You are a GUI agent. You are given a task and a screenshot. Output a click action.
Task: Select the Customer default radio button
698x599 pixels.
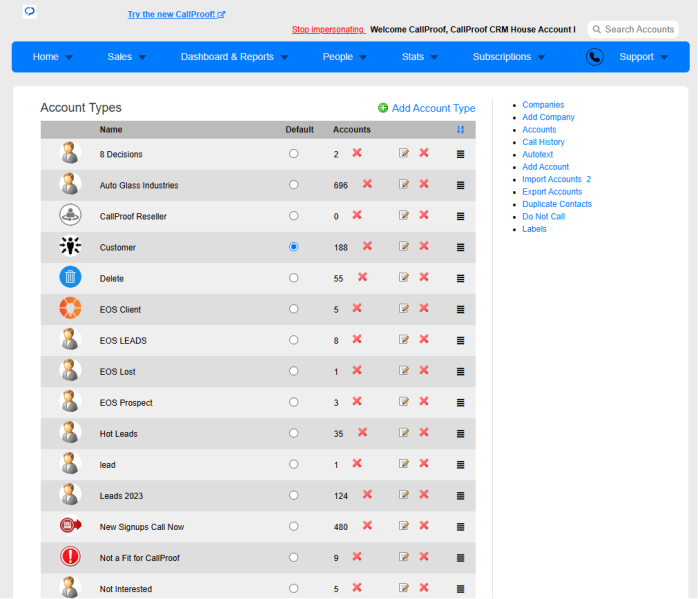(293, 247)
